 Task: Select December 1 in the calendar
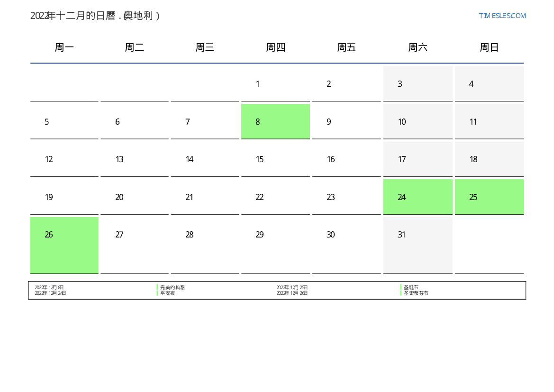click(257, 84)
